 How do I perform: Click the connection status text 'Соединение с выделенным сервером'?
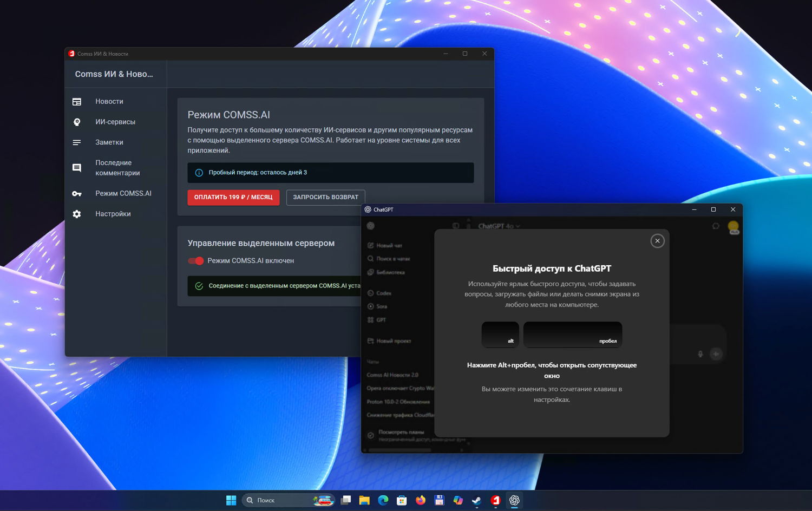coord(284,286)
